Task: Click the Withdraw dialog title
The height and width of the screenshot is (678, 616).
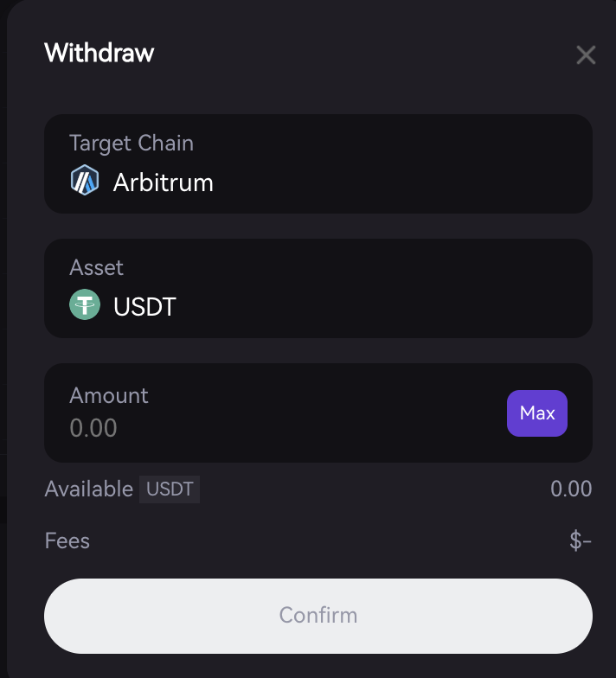Action: coord(99,54)
